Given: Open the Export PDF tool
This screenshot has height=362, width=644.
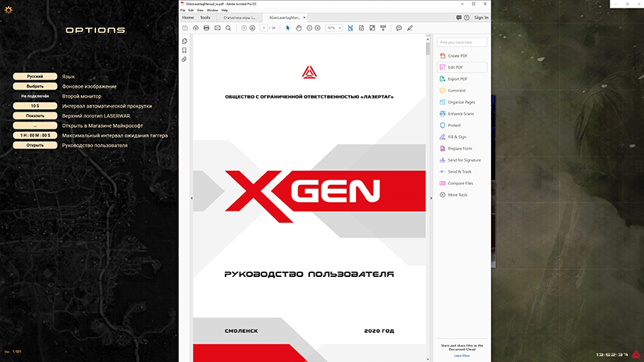Looking at the screenshot, I should tap(457, 79).
